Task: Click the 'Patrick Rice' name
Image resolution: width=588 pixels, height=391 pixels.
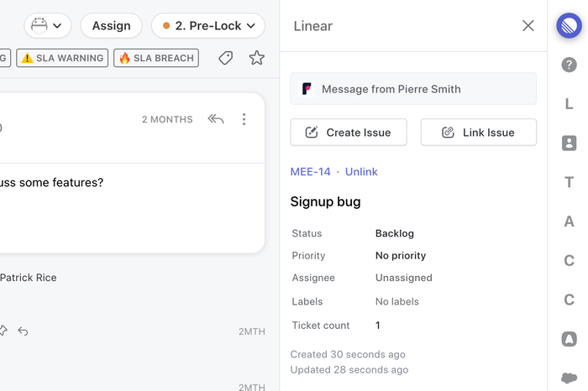Action: (28, 278)
